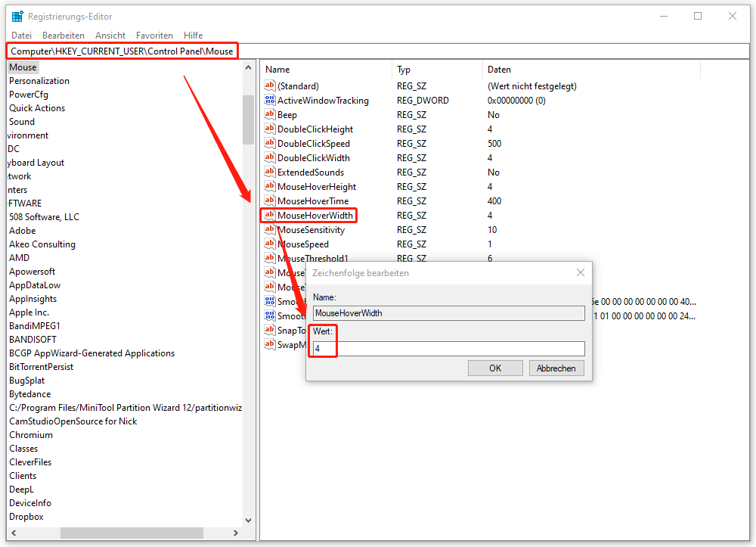Click the MouseHoverHeight string icon
756x547 pixels.
(x=270, y=186)
